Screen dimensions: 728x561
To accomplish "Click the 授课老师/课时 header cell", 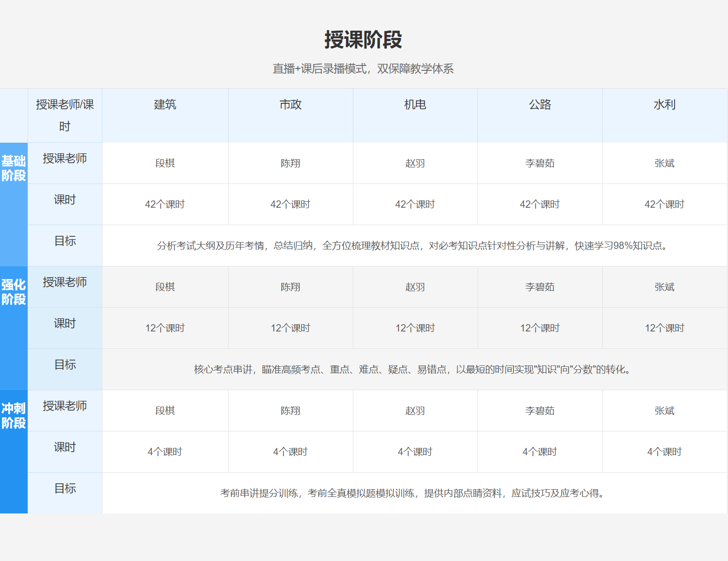I will tap(65, 115).
